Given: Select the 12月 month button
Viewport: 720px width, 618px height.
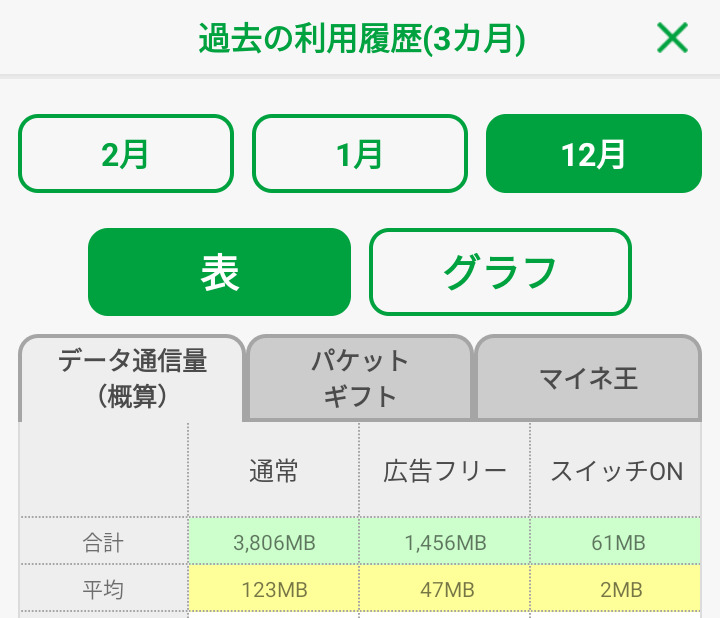Looking at the screenshot, I should [x=594, y=154].
